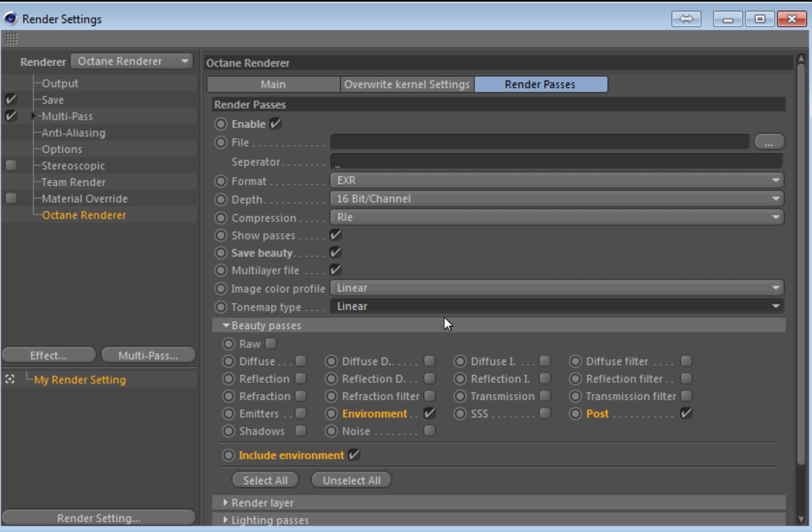
Task: Click the double-arrow dock window icon
Action: pos(686,19)
